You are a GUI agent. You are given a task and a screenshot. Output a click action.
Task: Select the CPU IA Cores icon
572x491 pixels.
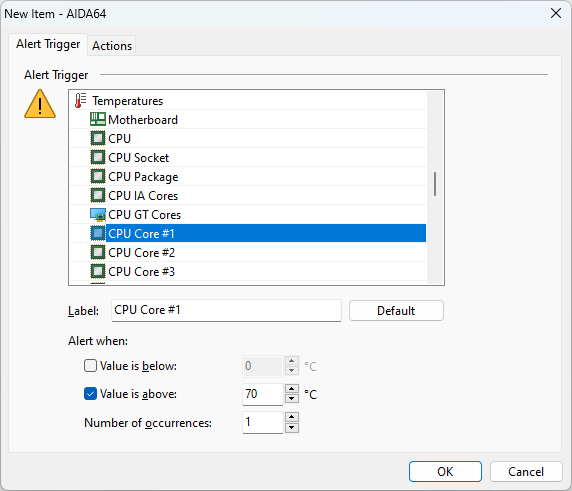pyautogui.click(x=98, y=195)
